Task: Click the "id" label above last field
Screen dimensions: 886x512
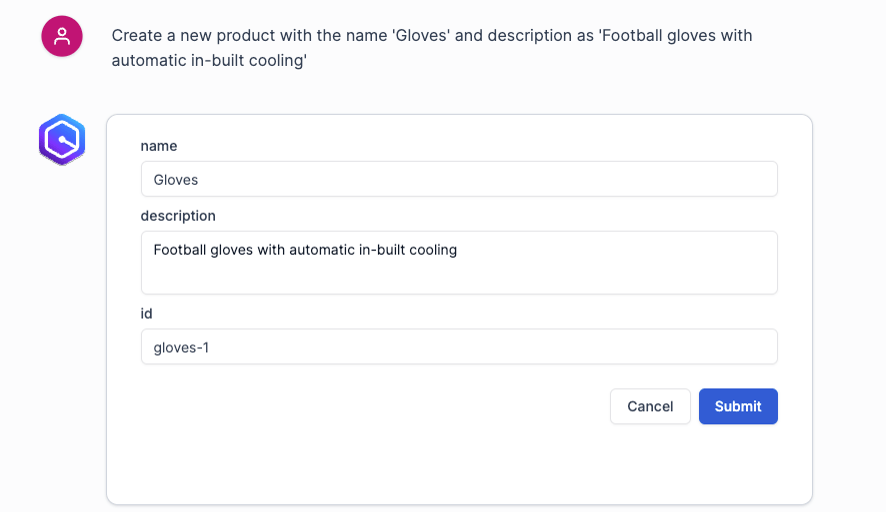Action: (146, 314)
